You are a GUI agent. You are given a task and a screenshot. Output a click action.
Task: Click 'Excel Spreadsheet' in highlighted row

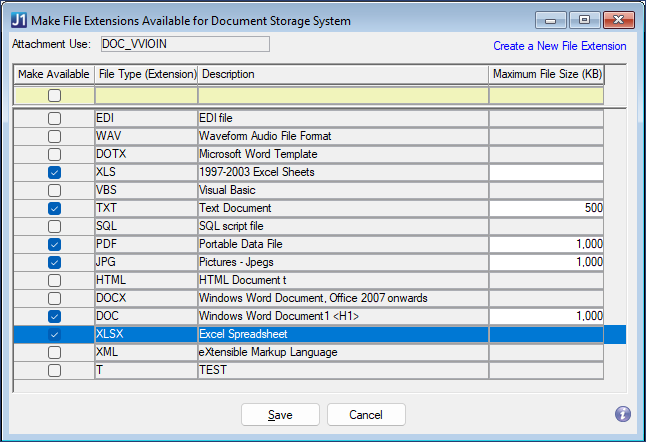[343, 334]
